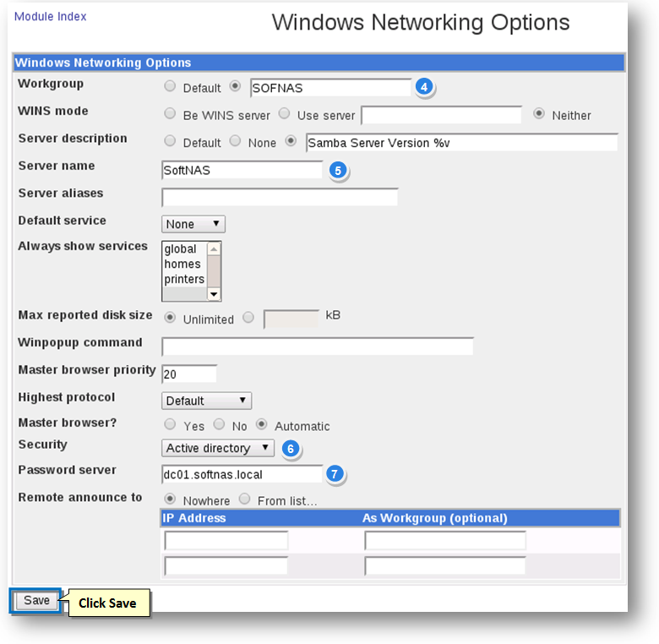
Task: Select None radio for Server description
Action: [235, 141]
